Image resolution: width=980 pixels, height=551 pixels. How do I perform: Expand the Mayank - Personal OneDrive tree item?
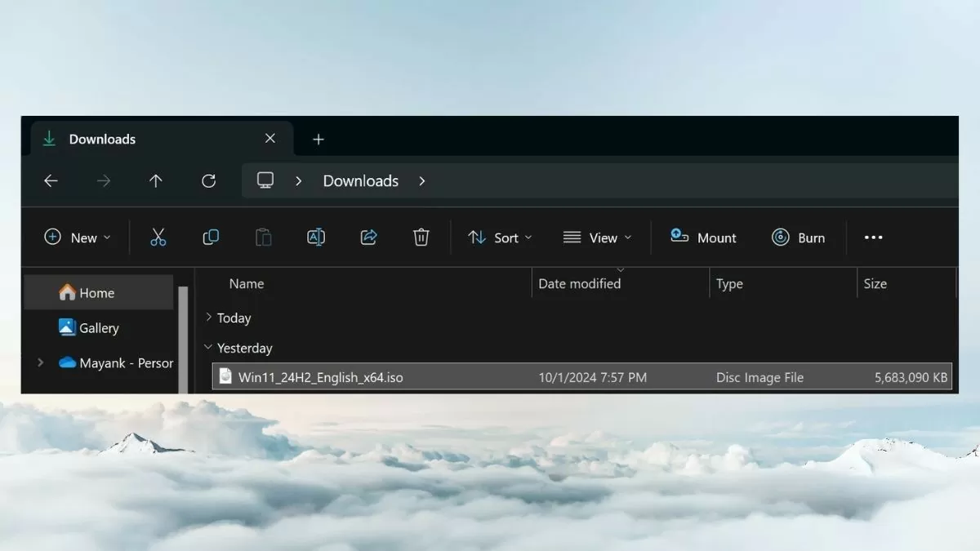coord(40,362)
